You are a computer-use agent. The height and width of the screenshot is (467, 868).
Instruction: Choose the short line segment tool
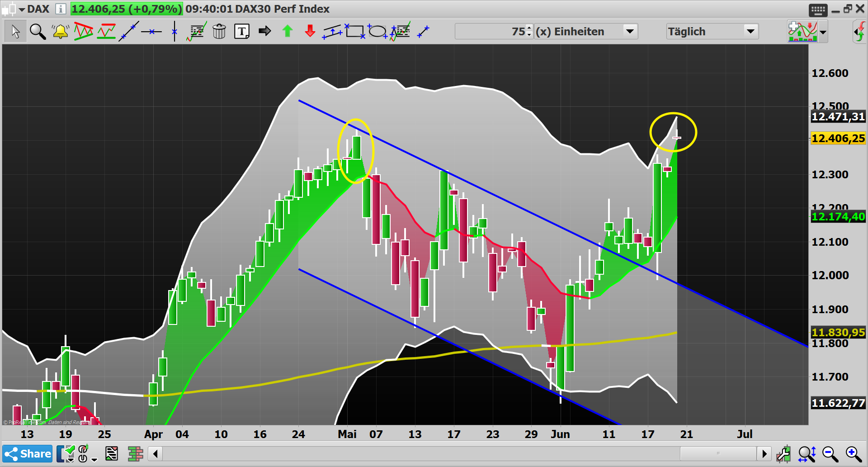pos(423,31)
